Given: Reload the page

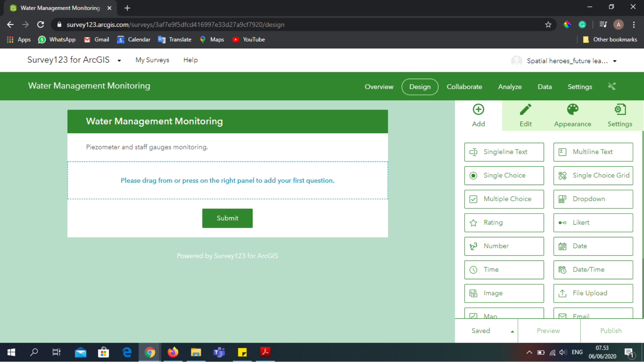Looking at the screenshot, I should (41, 25).
